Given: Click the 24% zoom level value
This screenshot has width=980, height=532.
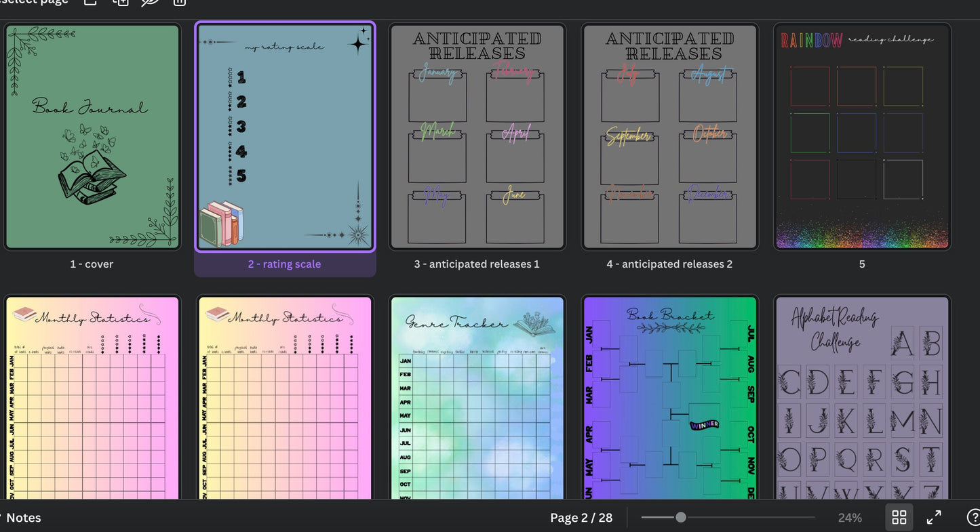Looking at the screenshot, I should [850, 518].
